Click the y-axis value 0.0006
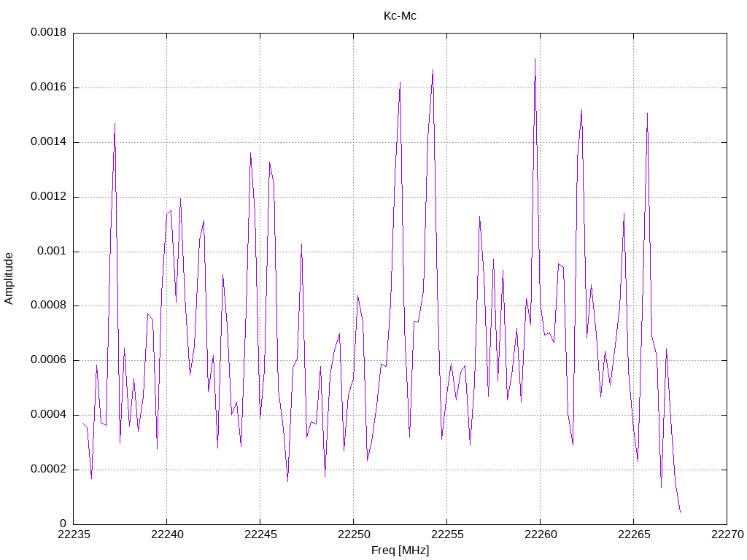 (x=49, y=360)
